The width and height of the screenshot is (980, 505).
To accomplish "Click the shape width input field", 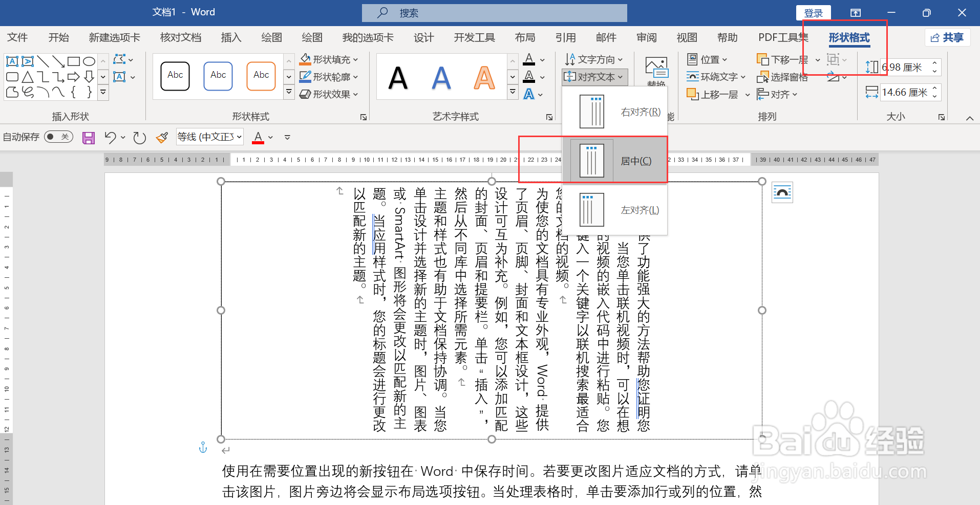I will click(x=904, y=92).
